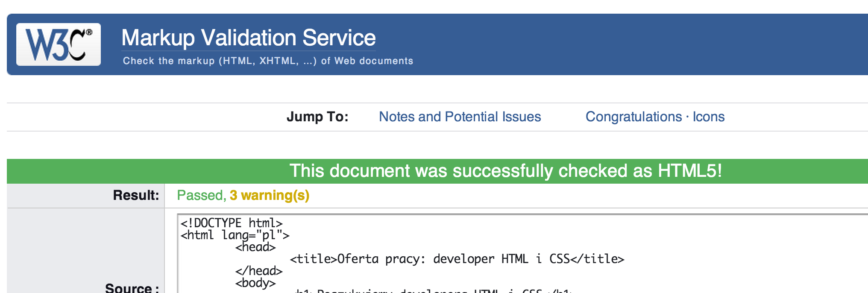Click the Source : row label
Image resolution: width=868 pixels, height=293 pixels.
[x=132, y=288]
